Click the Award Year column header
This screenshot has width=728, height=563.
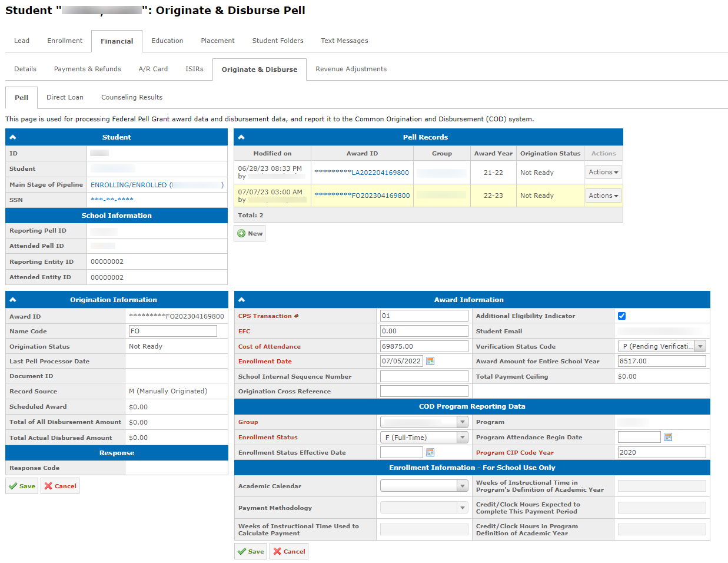[x=493, y=153]
